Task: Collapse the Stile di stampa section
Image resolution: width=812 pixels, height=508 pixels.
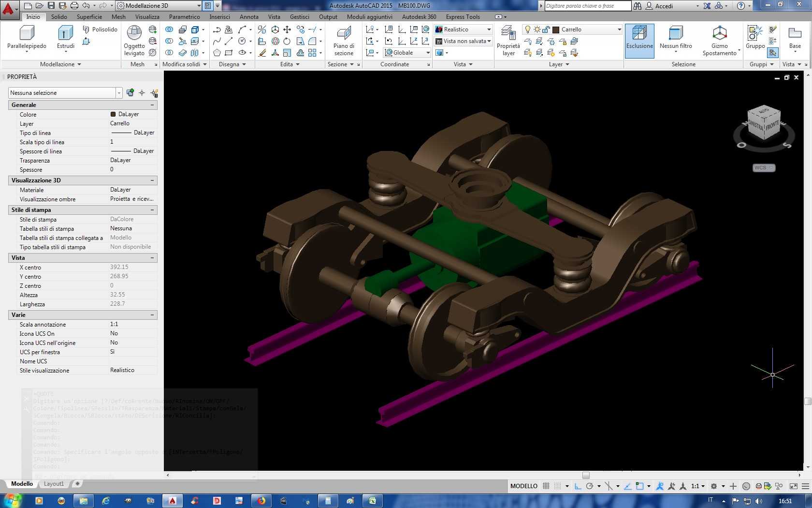Action: pos(152,210)
